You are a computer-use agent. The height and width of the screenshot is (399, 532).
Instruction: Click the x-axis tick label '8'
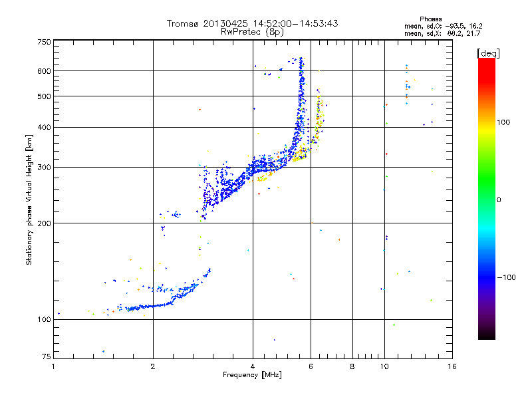tap(352, 366)
